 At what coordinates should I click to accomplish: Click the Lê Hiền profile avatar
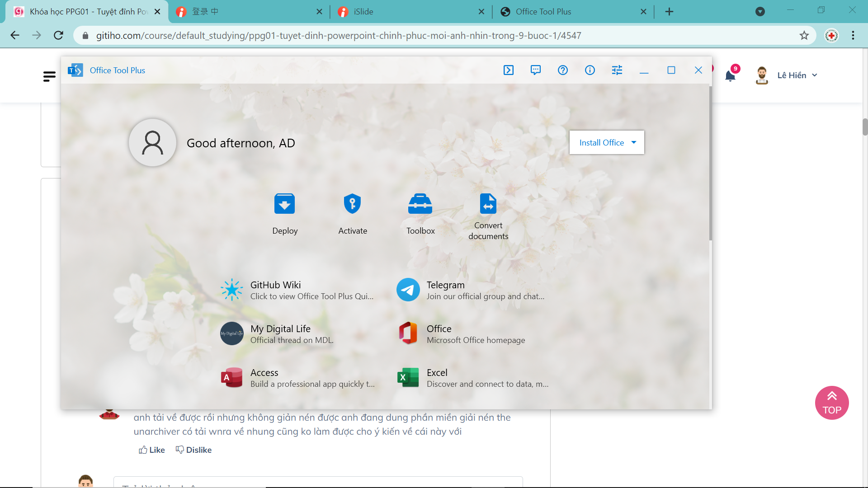[x=762, y=75]
